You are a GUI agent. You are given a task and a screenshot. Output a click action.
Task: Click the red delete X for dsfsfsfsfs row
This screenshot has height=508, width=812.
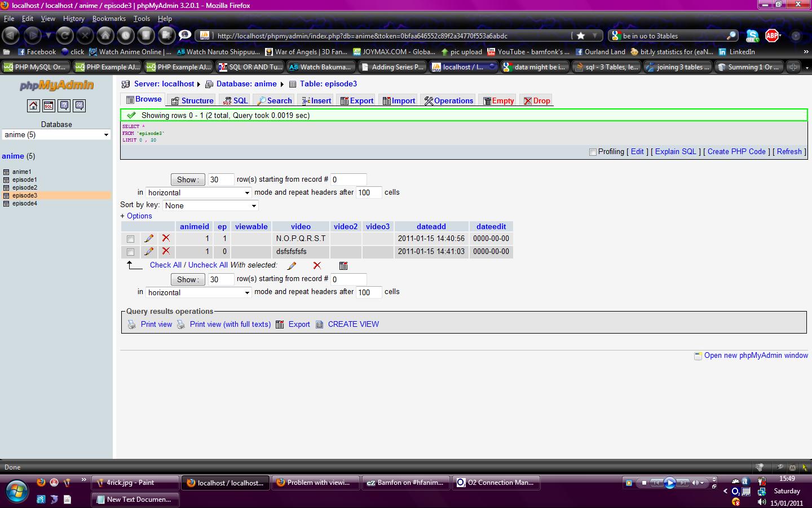tap(166, 251)
